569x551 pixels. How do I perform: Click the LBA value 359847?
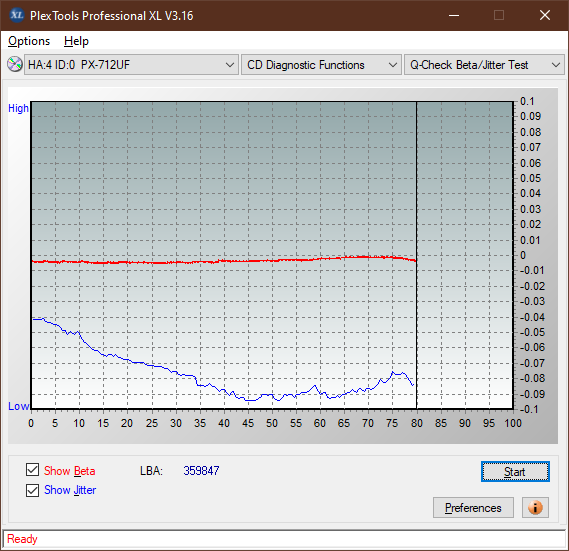(x=201, y=470)
